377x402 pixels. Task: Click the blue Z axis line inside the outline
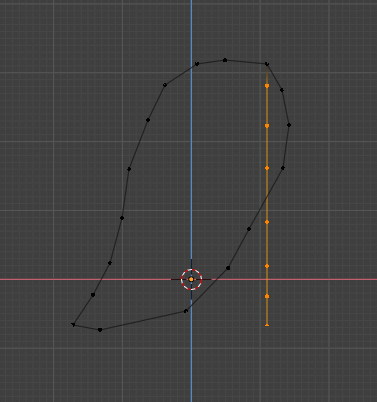click(x=191, y=167)
